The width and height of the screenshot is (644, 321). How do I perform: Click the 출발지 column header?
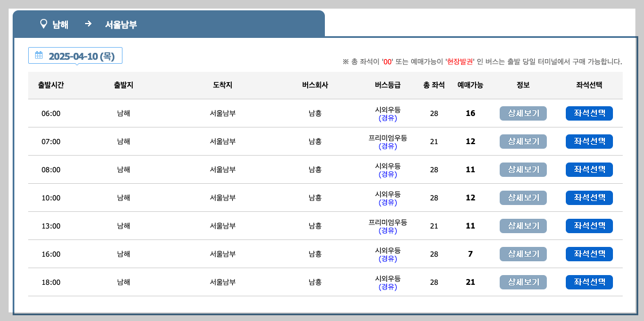pos(124,85)
